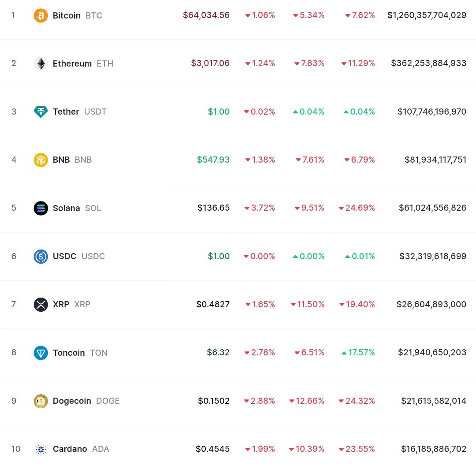Click the Ethereum diamond logo icon
The image size is (476, 466).
tap(41, 64)
